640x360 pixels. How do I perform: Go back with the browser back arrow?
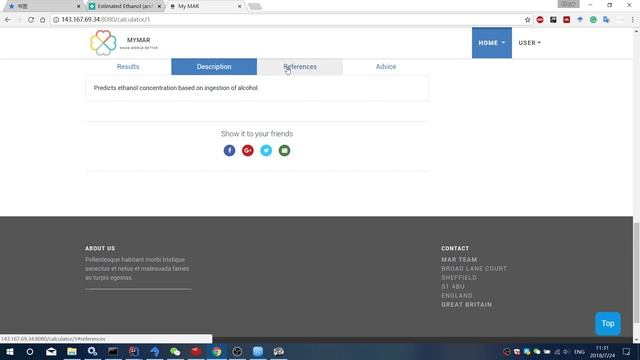tap(8, 20)
